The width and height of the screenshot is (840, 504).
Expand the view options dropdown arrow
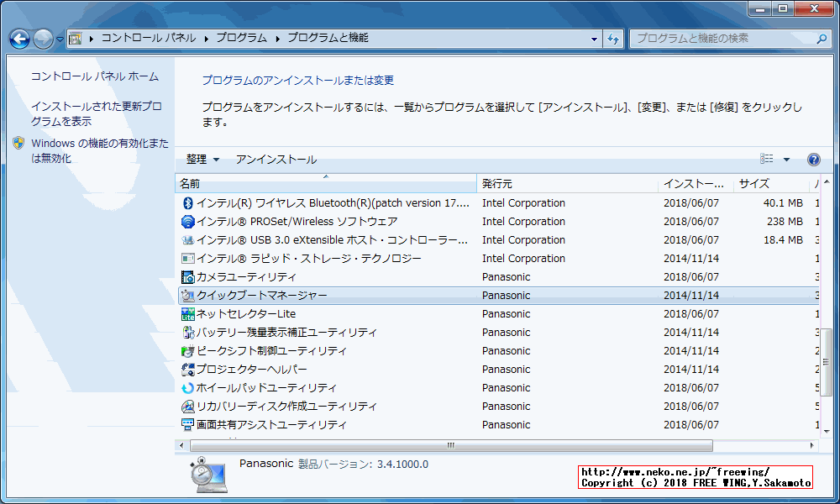787,160
